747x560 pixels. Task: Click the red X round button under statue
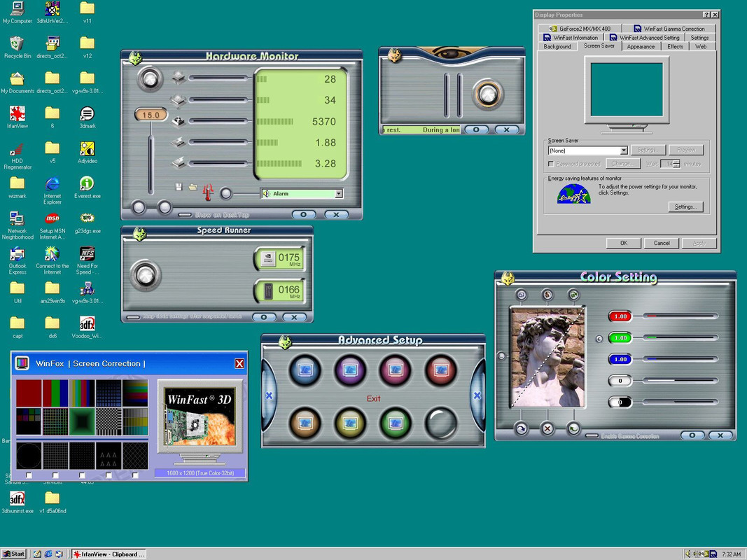pos(547,429)
